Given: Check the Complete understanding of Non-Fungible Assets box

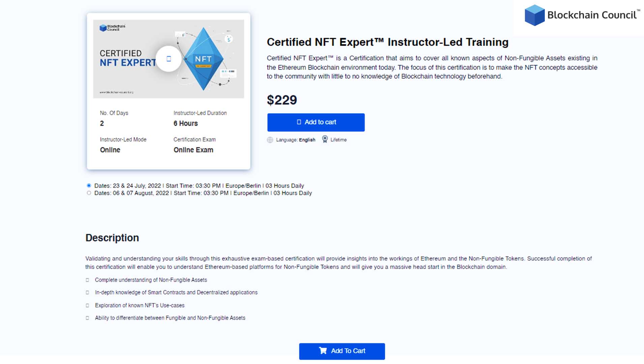Looking at the screenshot, I should 87,280.
